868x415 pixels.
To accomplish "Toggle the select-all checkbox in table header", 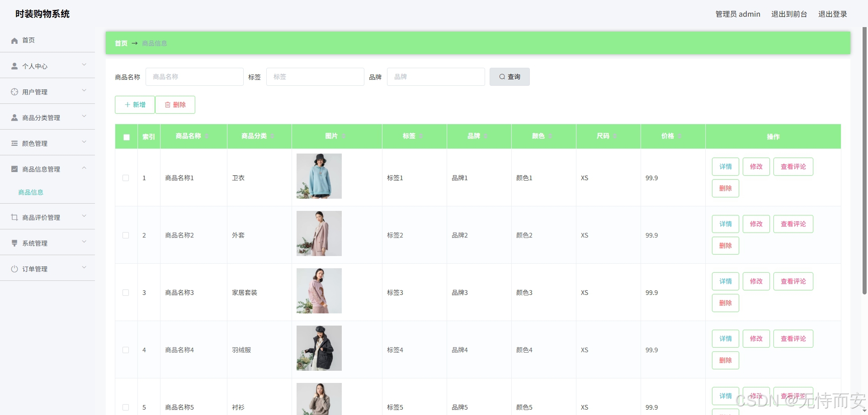I will pos(127,137).
